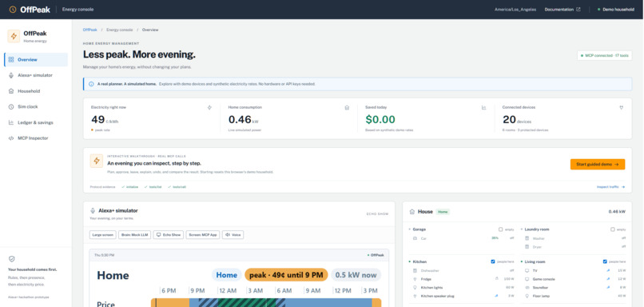Screen dimensions: 644x307
Task: Click the Brain: Mock LLM button
Action: 135,235
